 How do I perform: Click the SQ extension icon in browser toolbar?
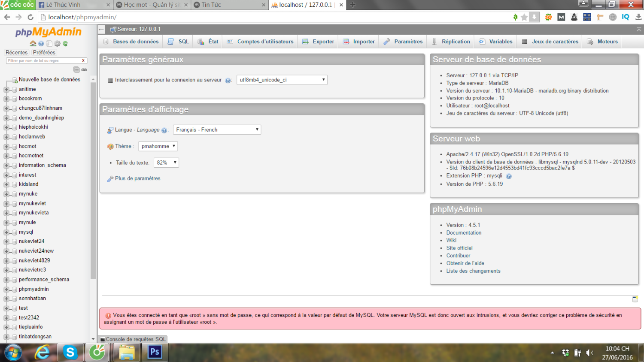tap(548, 17)
